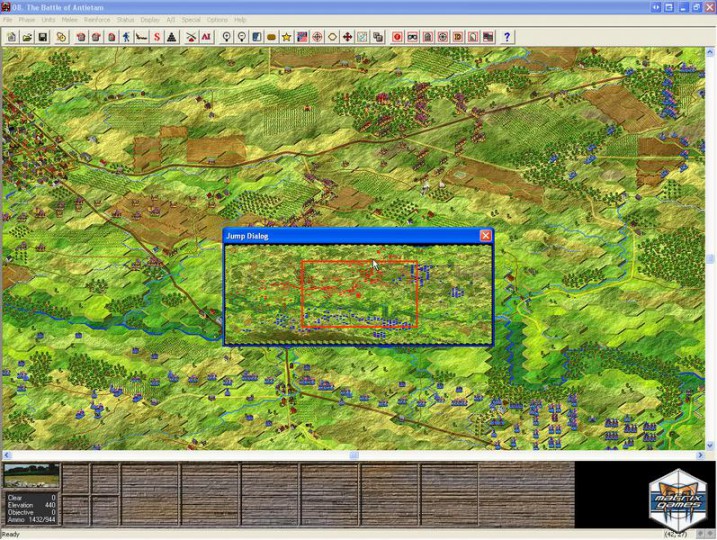Close the Jump Dialog window
The width and height of the screenshot is (717, 540).
[485, 236]
